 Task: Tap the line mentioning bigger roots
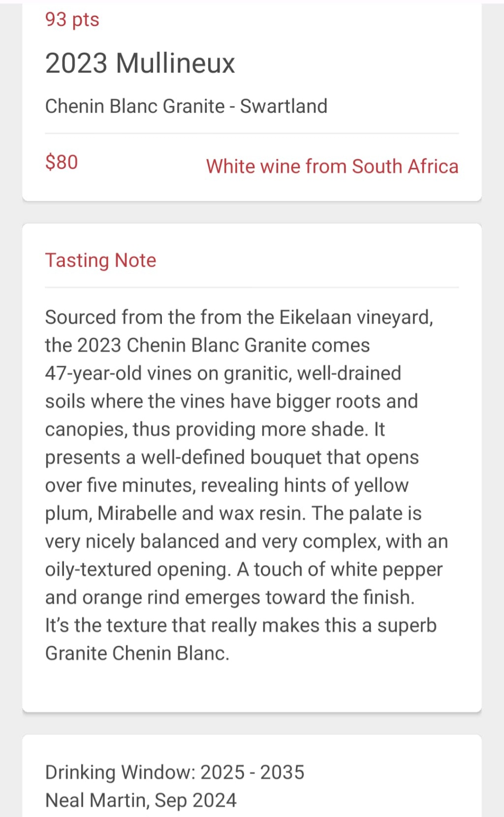231,402
